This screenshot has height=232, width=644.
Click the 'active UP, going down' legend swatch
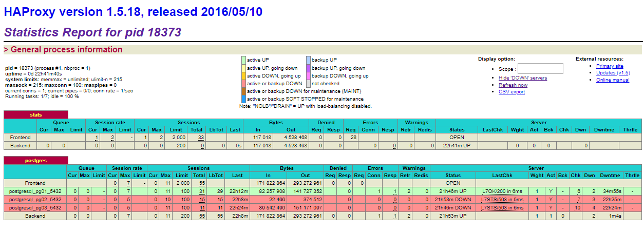point(243,68)
